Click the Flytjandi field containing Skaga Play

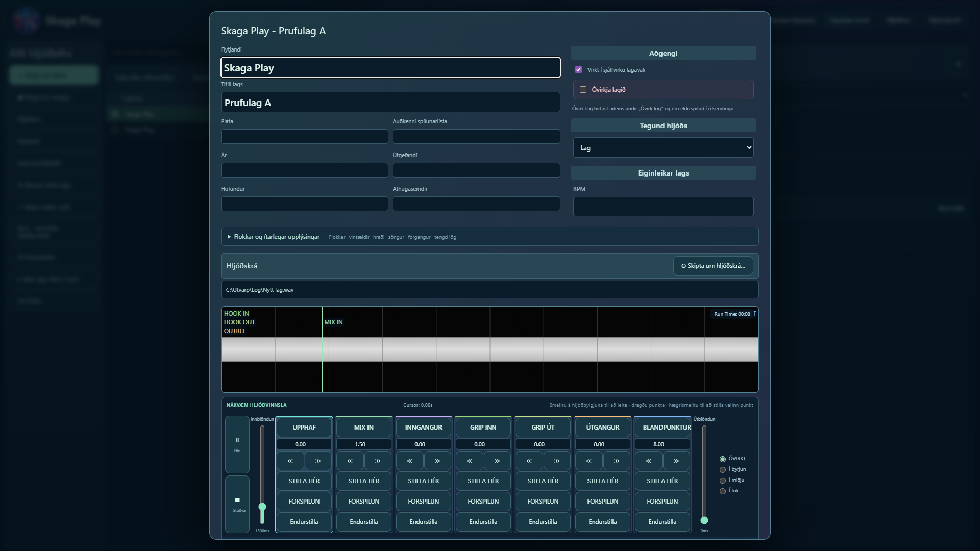[390, 68]
